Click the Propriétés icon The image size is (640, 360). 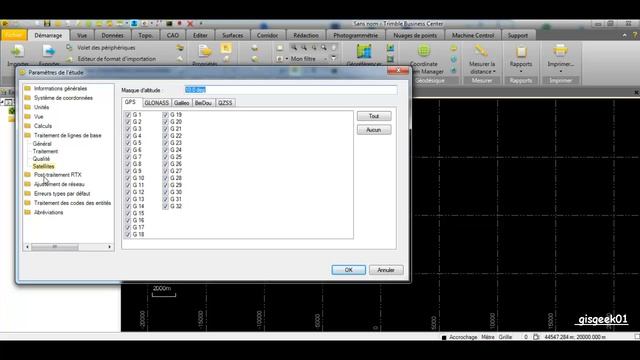pos(205,51)
